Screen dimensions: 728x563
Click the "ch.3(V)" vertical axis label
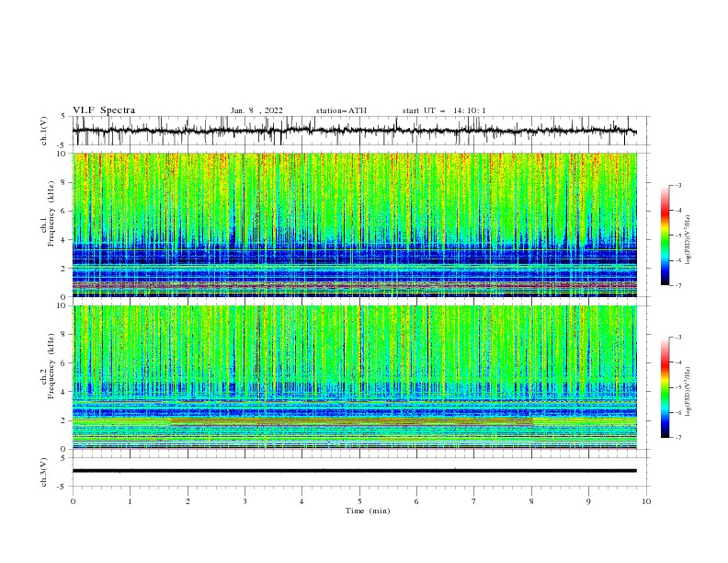[x=44, y=472]
